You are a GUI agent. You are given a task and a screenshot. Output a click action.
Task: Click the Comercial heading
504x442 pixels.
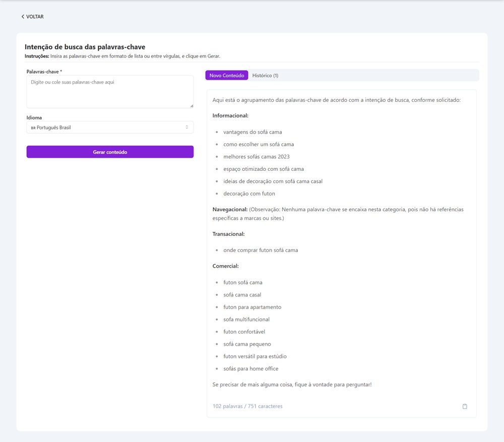point(225,266)
